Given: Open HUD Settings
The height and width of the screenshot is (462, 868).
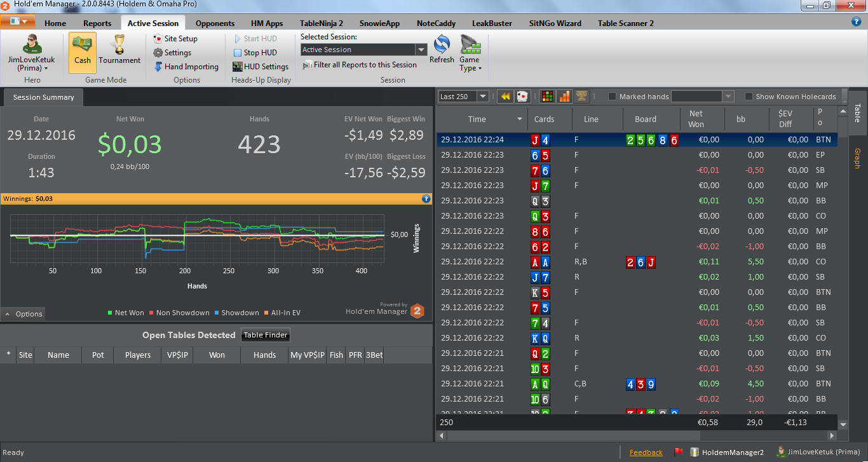Looking at the screenshot, I should click(x=261, y=67).
